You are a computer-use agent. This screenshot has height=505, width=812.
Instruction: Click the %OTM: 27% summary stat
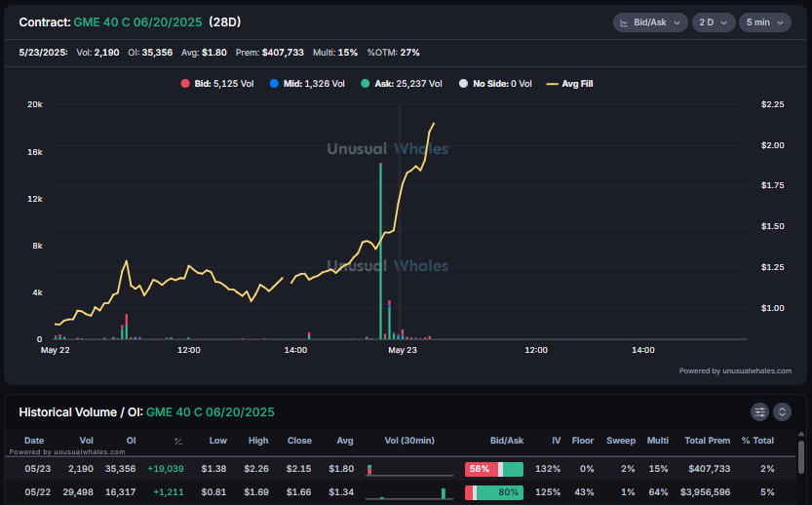click(x=394, y=53)
